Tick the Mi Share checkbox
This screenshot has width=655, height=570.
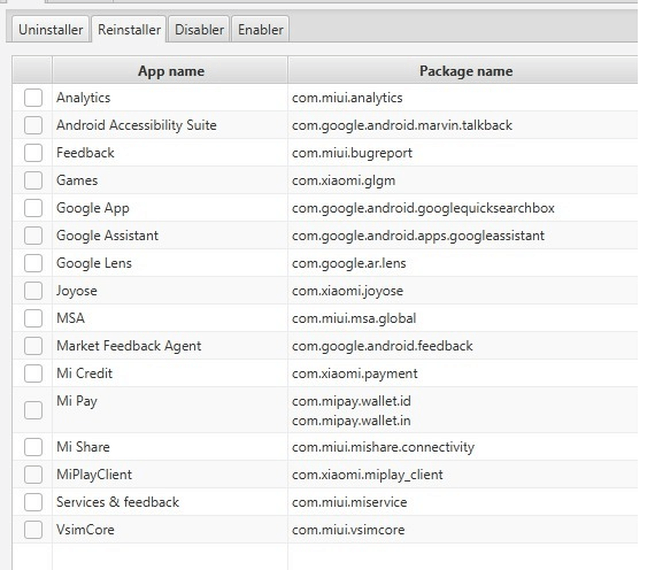point(33,447)
